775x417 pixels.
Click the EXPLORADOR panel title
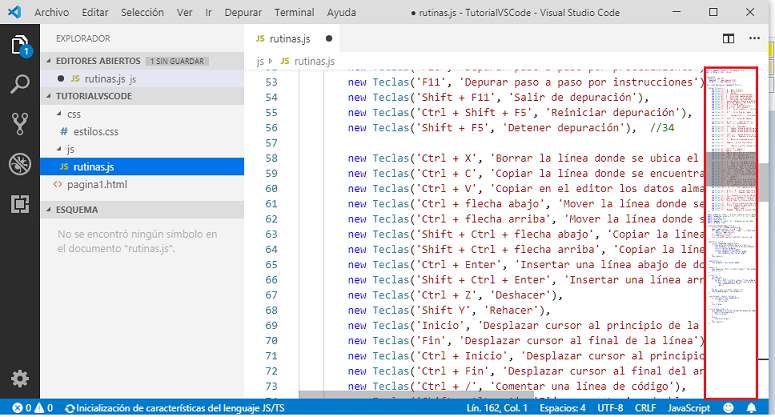[83, 39]
